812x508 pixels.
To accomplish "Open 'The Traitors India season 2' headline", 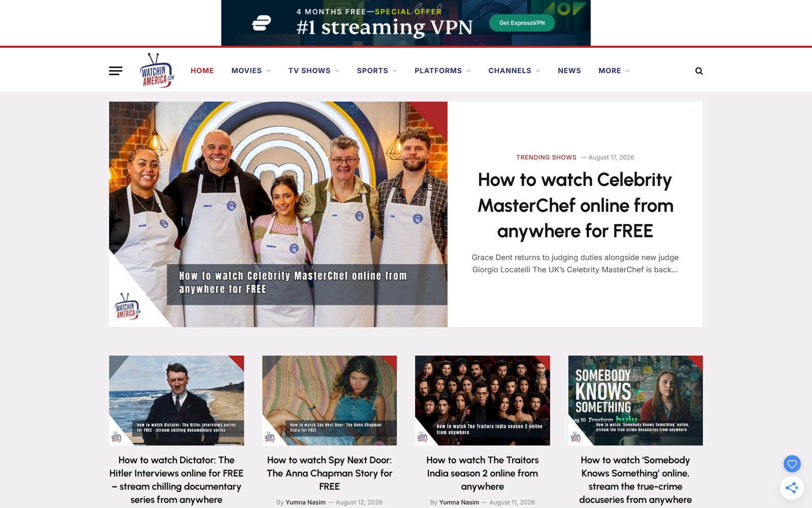I will click(x=483, y=473).
